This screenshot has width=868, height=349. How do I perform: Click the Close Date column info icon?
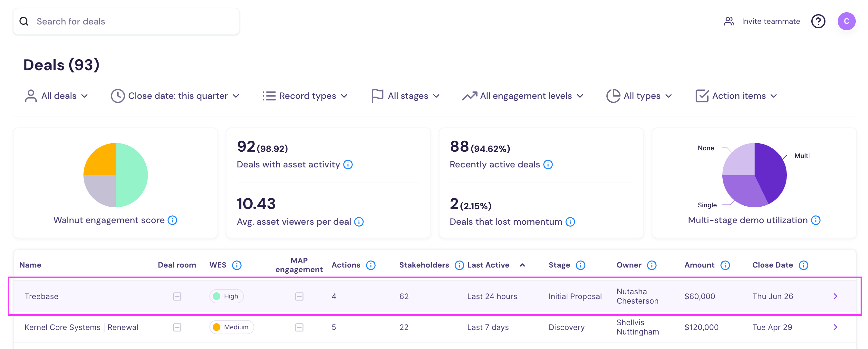803,265
